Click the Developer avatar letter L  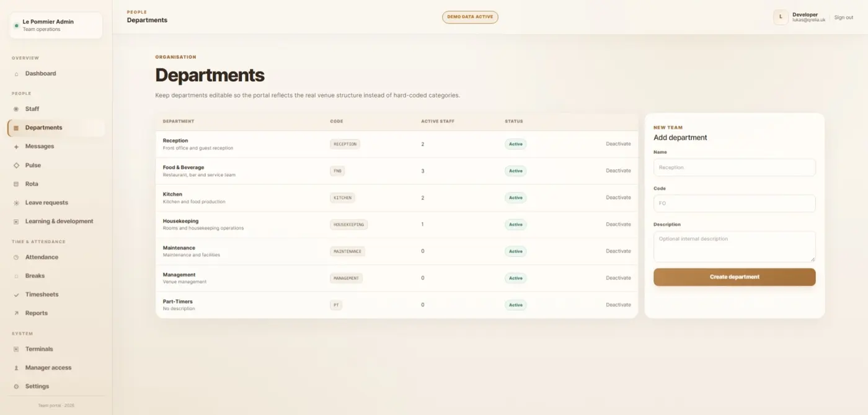(781, 17)
